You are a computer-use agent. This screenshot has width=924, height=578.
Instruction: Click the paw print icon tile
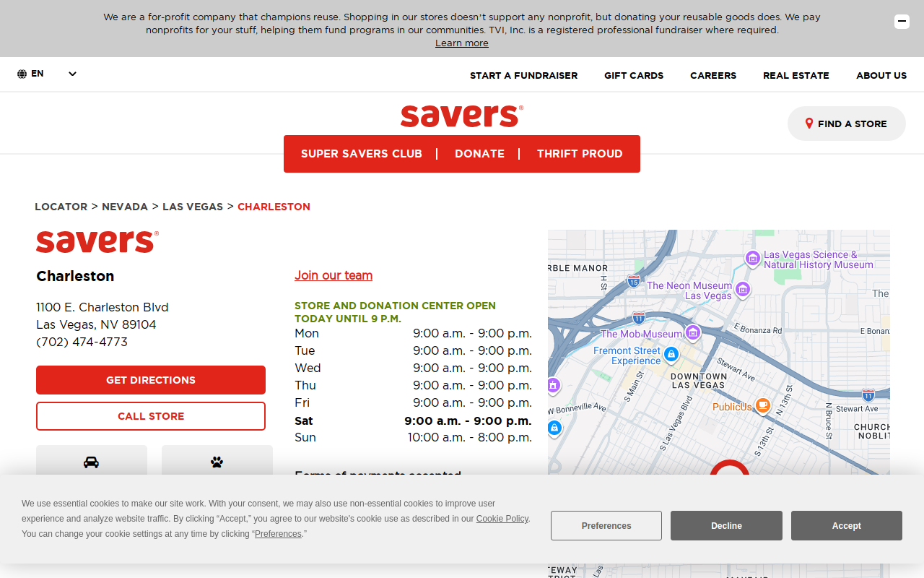pyautogui.click(x=217, y=461)
